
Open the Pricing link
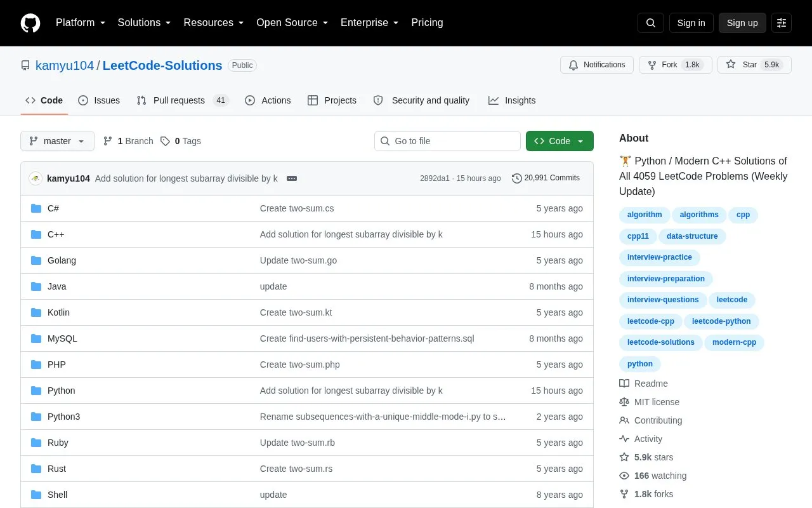click(x=427, y=23)
